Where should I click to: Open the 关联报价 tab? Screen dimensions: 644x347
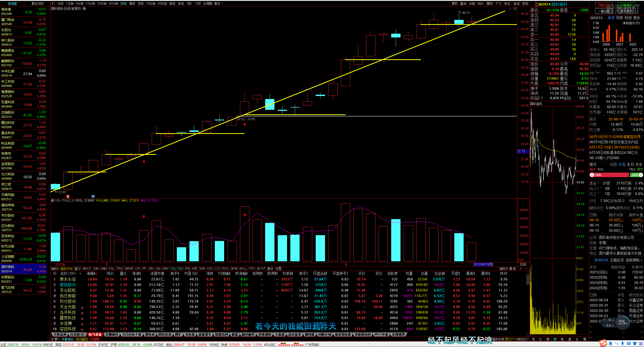68,339
